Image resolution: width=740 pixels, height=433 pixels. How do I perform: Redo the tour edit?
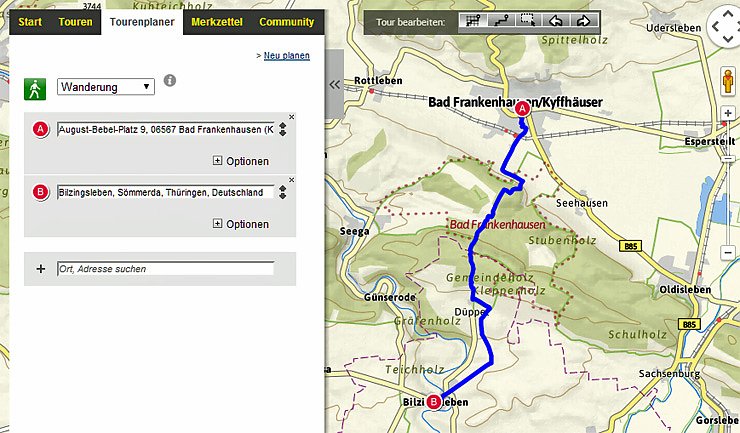coord(584,21)
